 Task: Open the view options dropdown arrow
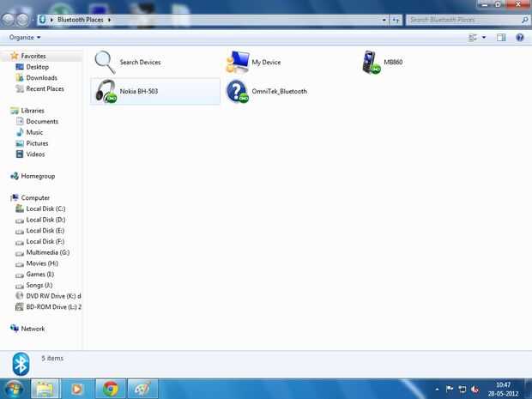click(484, 37)
